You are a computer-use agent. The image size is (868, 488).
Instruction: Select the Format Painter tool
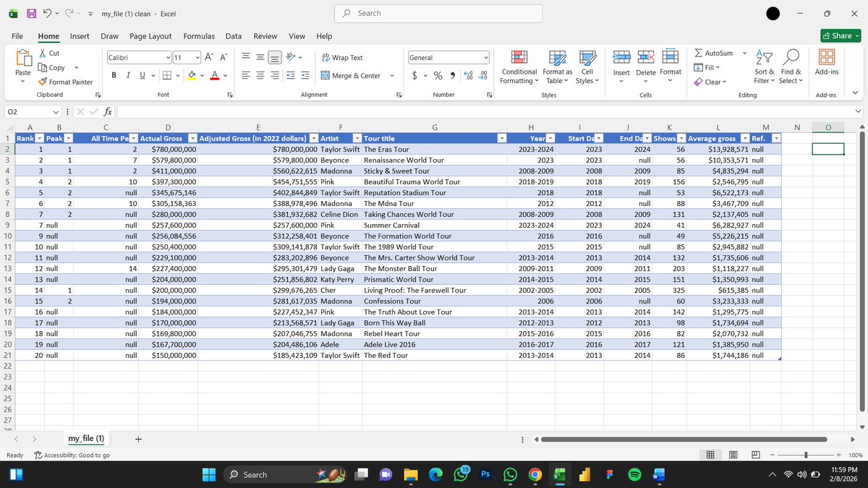pos(65,82)
